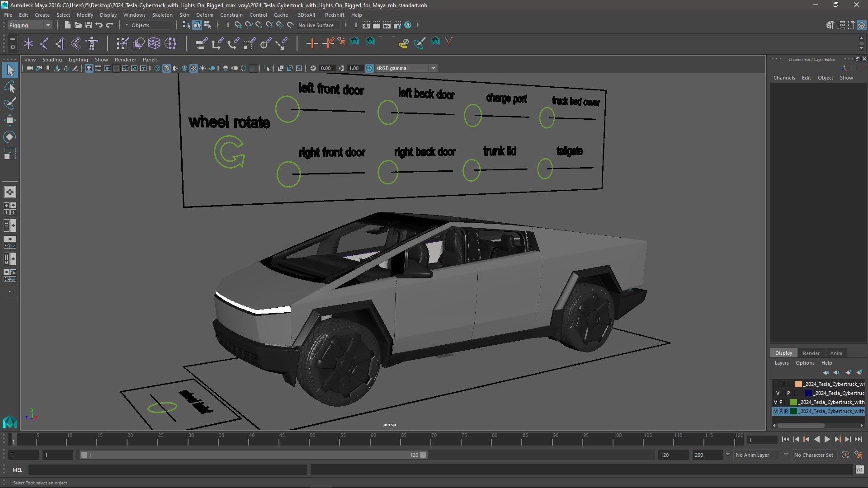Open the Deform menu
Image resolution: width=868 pixels, height=488 pixels.
[204, 15]
